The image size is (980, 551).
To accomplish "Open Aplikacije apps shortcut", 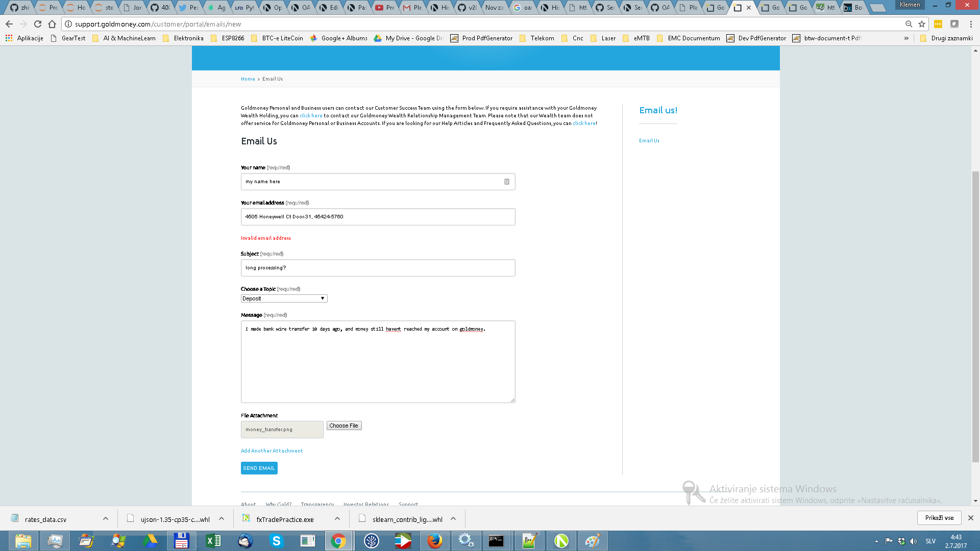I will tap(24, 38).
